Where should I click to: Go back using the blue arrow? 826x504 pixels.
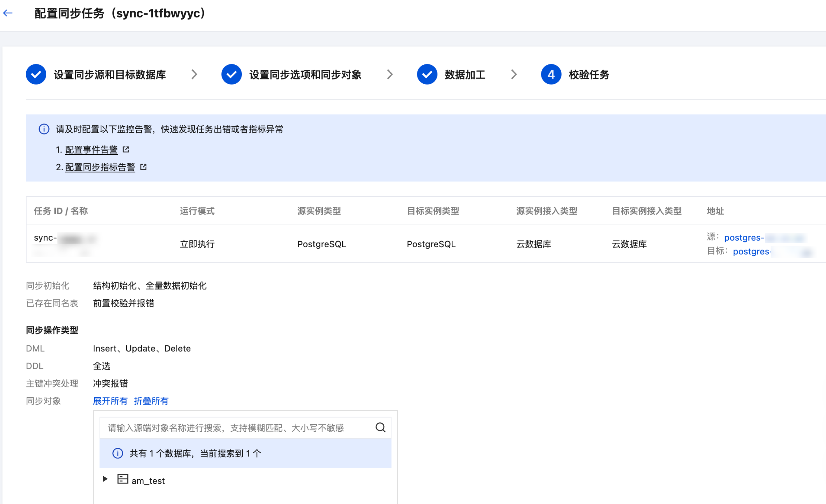[8, 13]
